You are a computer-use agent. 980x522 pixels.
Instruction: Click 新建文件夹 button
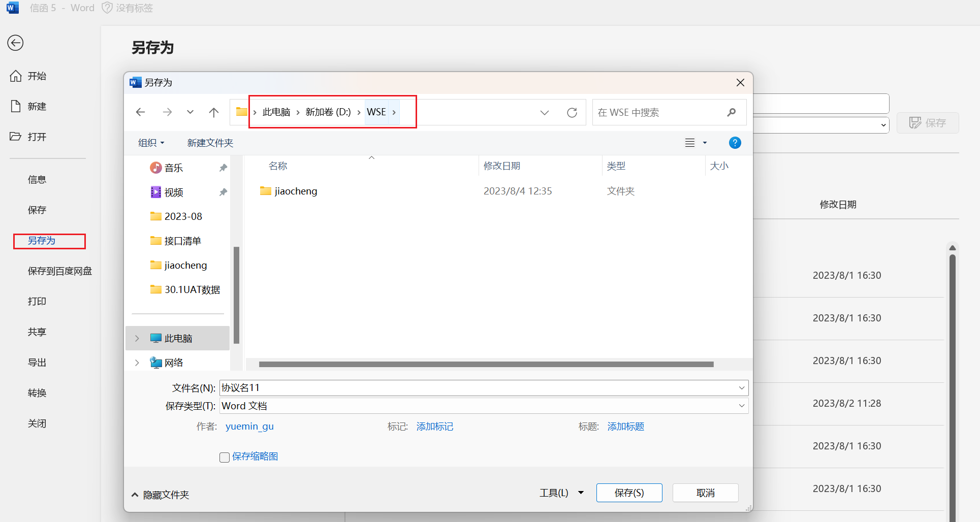coord(210,143)
